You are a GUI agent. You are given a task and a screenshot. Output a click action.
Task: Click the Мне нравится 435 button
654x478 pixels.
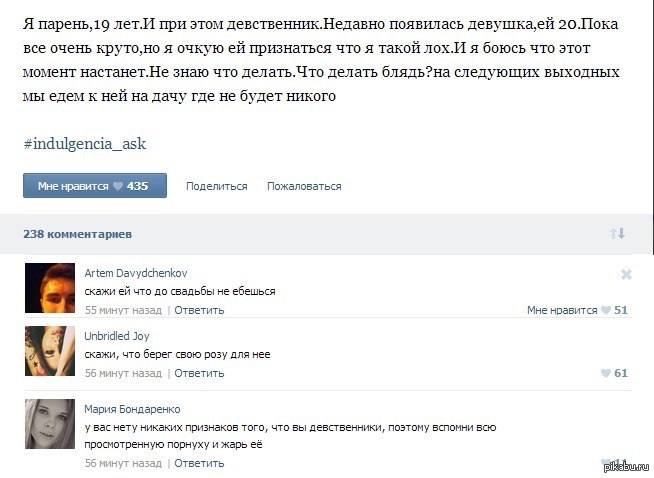[95, 186]
